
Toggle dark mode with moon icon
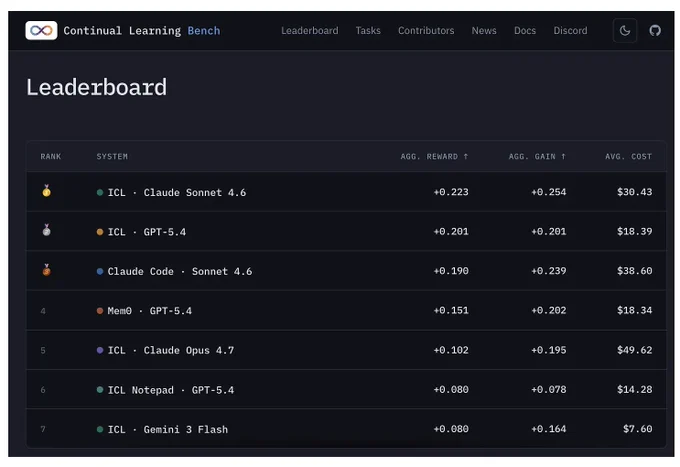pyautogui.click(x=625, y=30)
